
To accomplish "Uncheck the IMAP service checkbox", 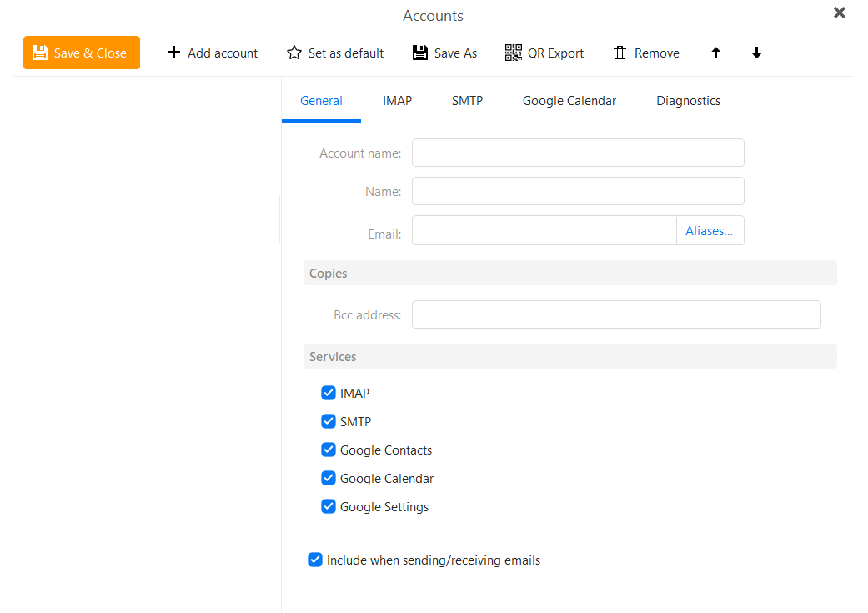I will point(329,393).
